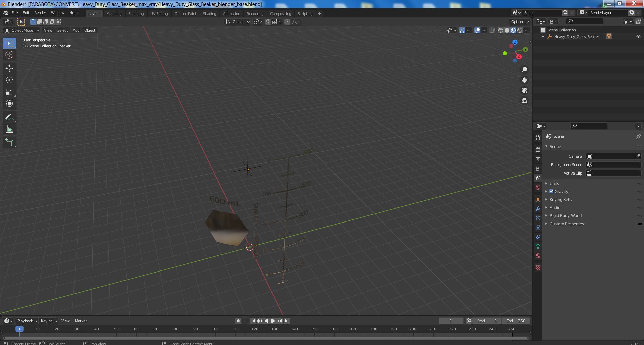This screenshot has height=345, width=644.
Task: Activate the Select Box tool
Action: click(x=9, y=43)
